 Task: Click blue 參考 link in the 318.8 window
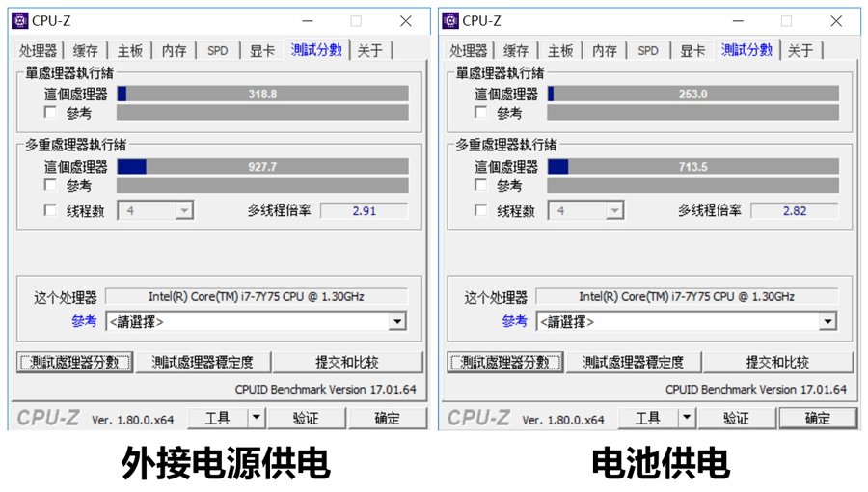(x=83, y=321)
